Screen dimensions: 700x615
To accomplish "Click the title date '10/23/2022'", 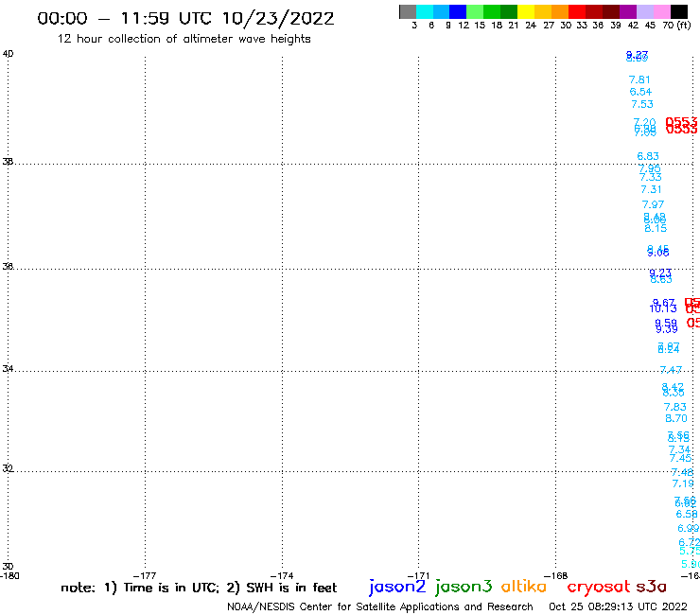I will point(278,18).
